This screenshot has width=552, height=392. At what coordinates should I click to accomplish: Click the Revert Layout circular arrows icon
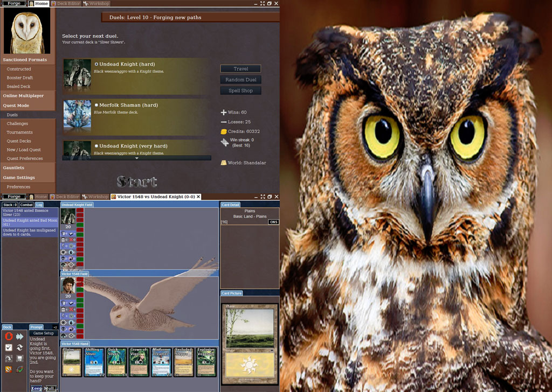tap(20, 348)
